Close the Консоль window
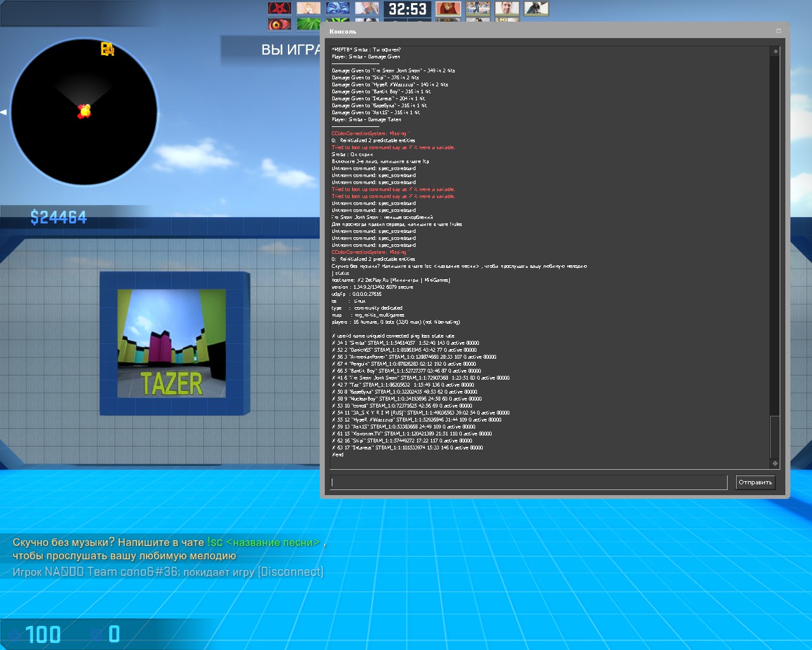 tap(778, 31)
